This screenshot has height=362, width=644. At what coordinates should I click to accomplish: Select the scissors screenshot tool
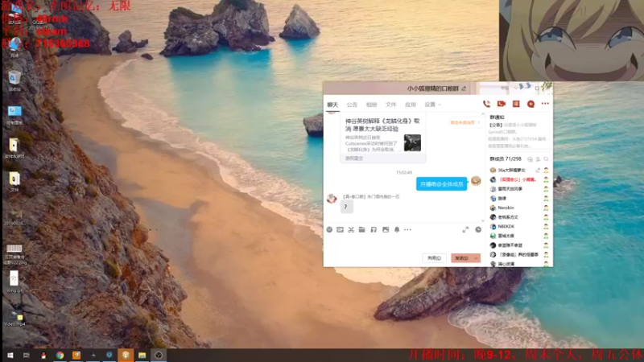point(351,230)
